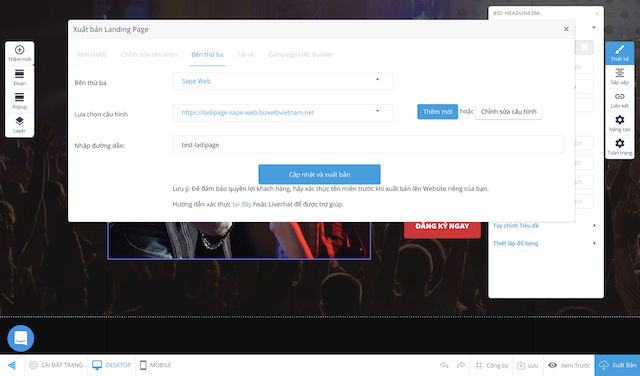Save the page with Lưu
Viewport: 640px width, 376px height.
click(527, 365)
